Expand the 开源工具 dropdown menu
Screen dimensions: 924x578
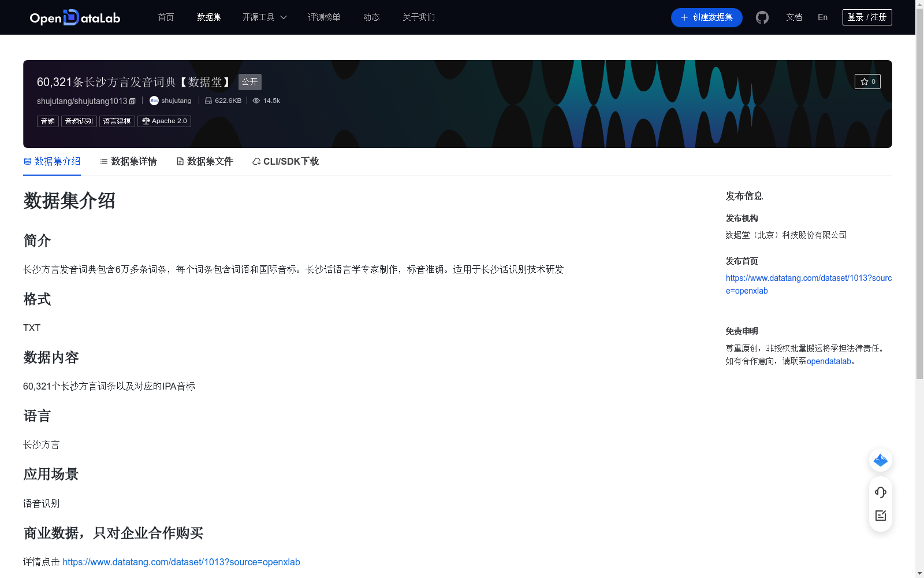pos(264,17)
